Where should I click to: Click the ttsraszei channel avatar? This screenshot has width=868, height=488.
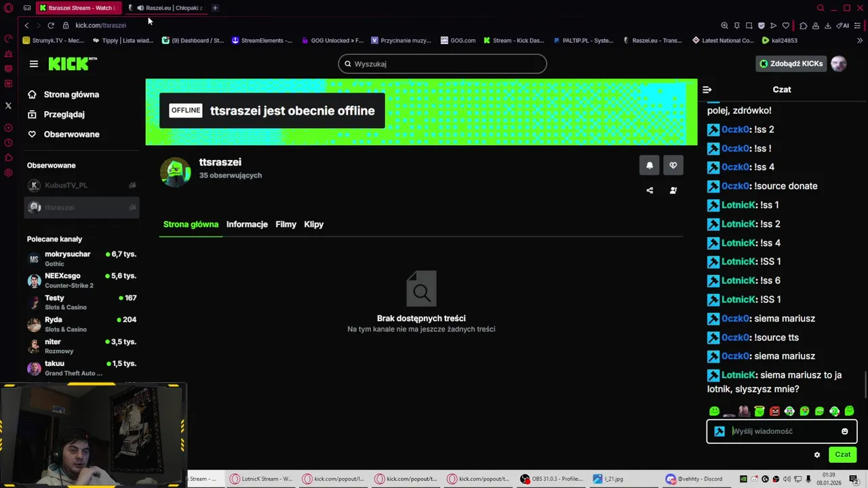[x=175, y=172]
